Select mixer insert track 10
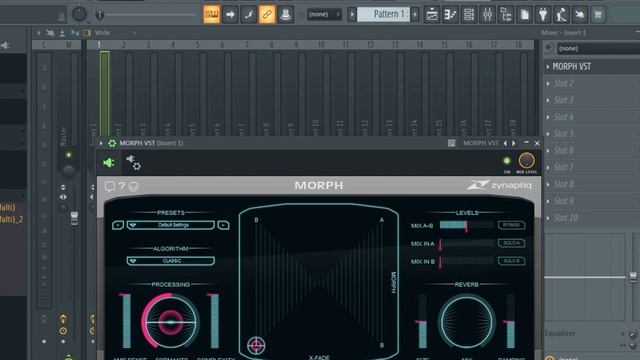 pos(321,93)
